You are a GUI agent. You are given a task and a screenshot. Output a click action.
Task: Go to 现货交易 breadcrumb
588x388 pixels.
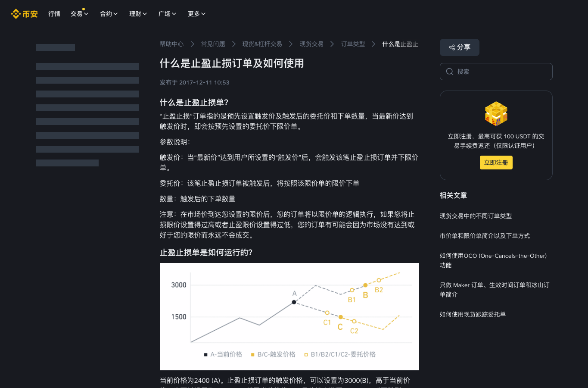tap(312, 44)
